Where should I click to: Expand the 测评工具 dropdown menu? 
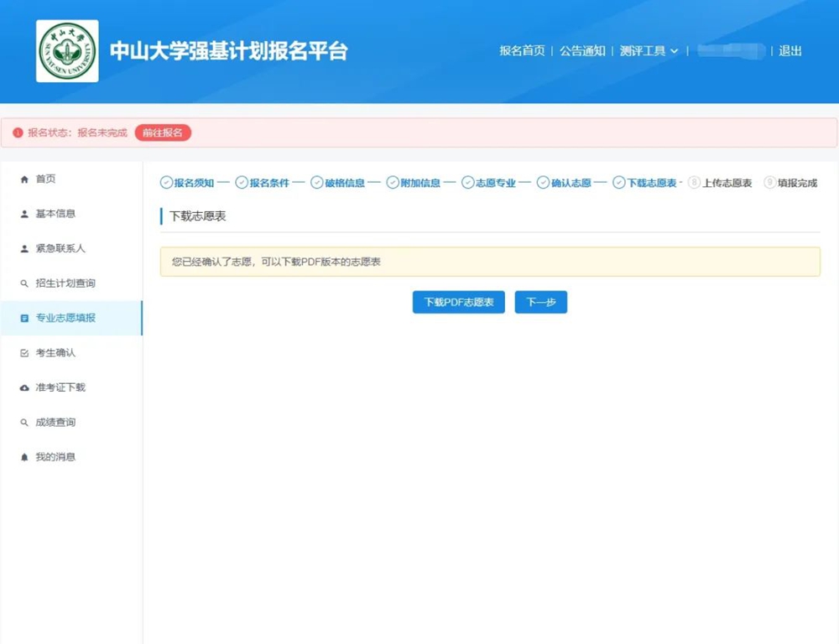pos(649,51)
